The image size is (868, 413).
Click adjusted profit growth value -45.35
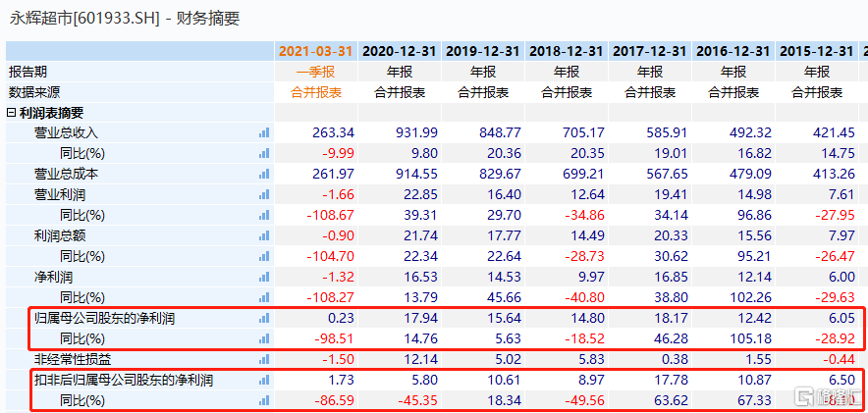click(x=417, y=401)
